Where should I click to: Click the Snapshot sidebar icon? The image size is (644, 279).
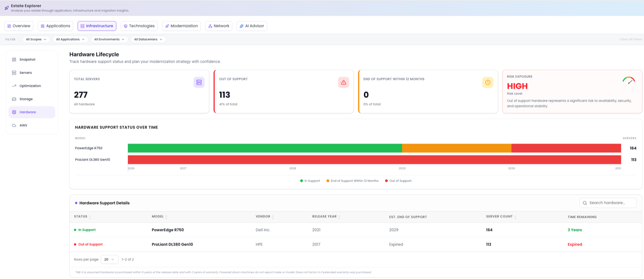[14, 59]
